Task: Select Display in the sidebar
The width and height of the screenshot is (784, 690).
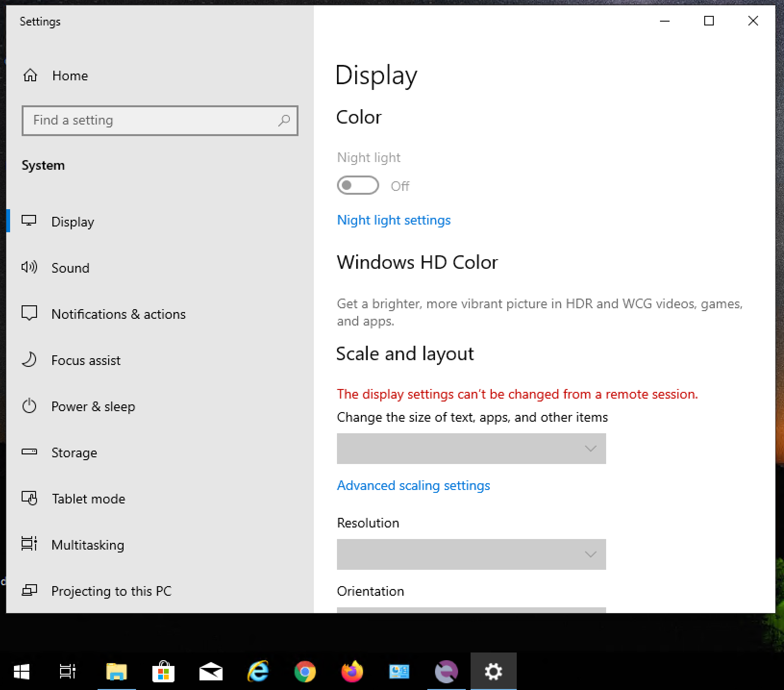Action: point(73,222)
